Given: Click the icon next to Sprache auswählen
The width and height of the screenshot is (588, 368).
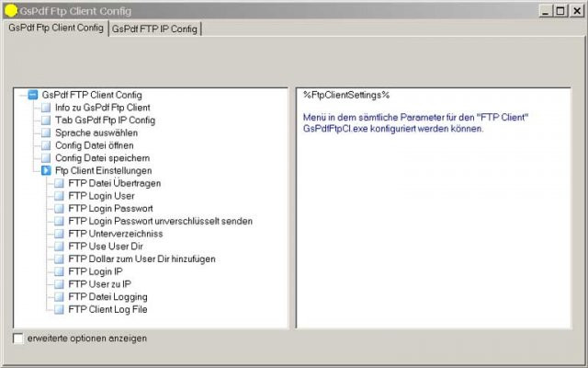Looking at the screenshot, I should point(46,132).
